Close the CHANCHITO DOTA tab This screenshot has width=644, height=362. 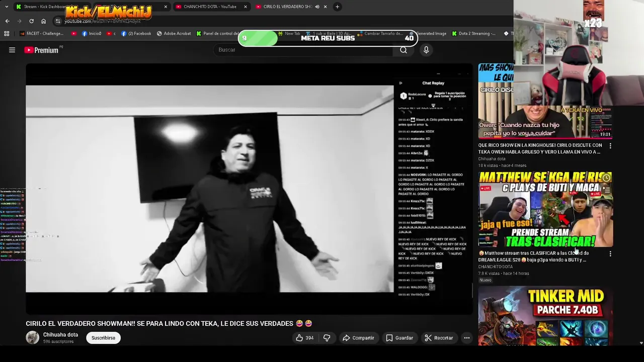(246, 7)
